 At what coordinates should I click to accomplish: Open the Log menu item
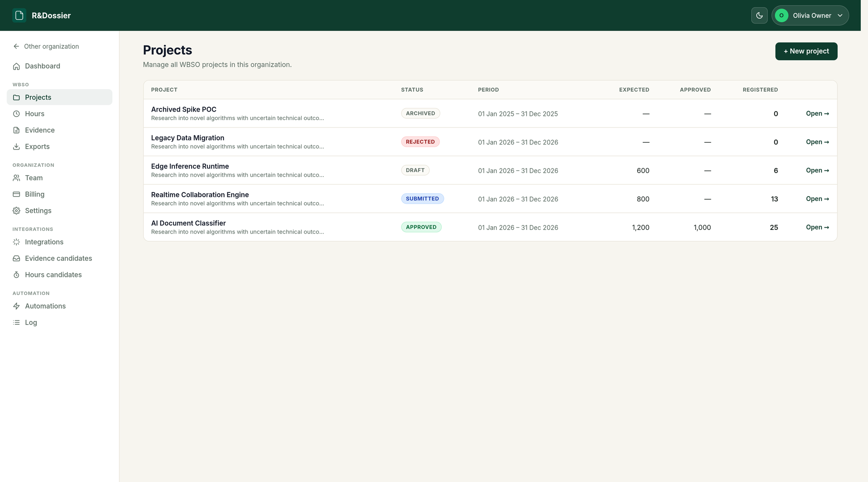click(x=59, y=323)
